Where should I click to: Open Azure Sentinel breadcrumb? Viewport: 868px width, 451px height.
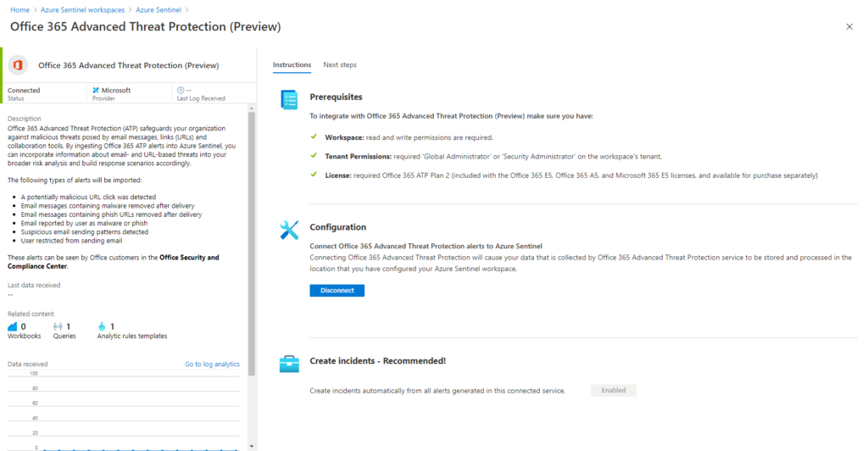tap(159, 10)
